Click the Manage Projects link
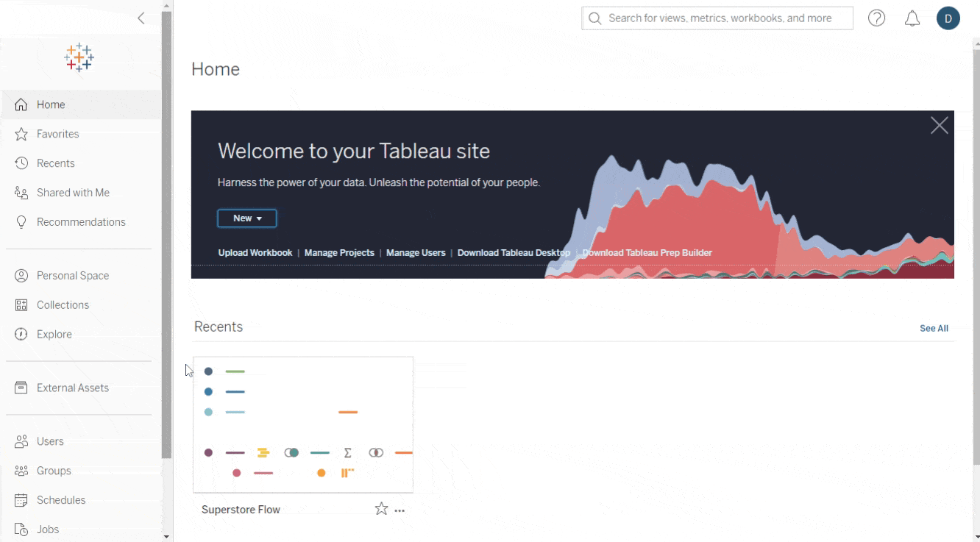980x542 pixels. [339, 253]
